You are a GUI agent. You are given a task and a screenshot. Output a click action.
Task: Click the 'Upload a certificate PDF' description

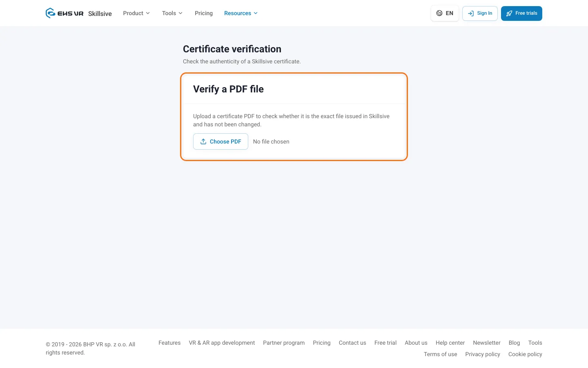(x=291, y=120)
